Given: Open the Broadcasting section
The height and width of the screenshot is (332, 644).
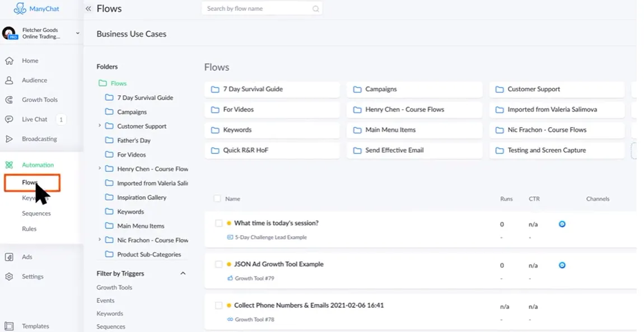Looking at the screenshot, I should [x=39, y=139].
